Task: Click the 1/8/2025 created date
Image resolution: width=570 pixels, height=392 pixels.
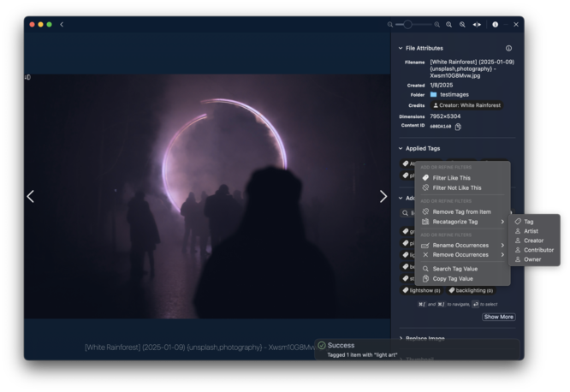Action: click(442, 85)
